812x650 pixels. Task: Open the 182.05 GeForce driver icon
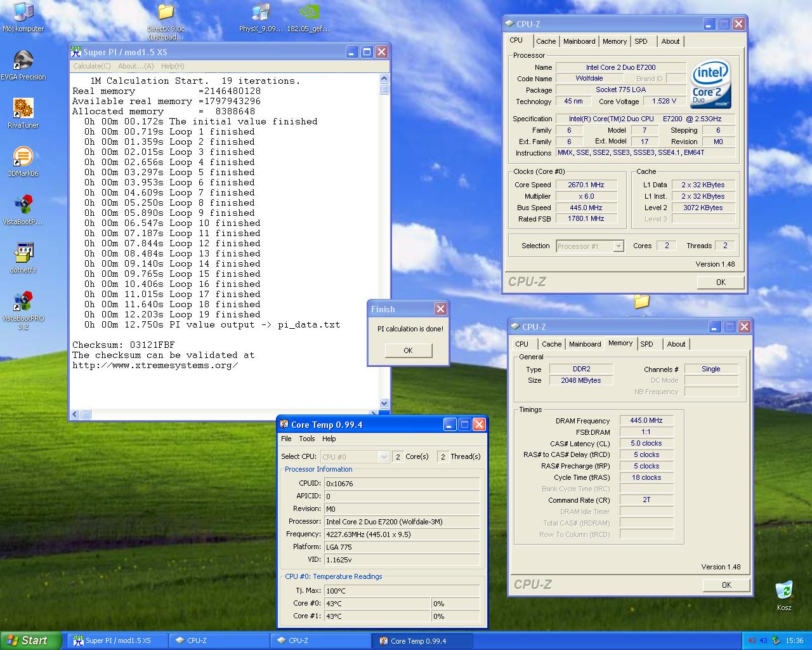click(x=308, y=18)
